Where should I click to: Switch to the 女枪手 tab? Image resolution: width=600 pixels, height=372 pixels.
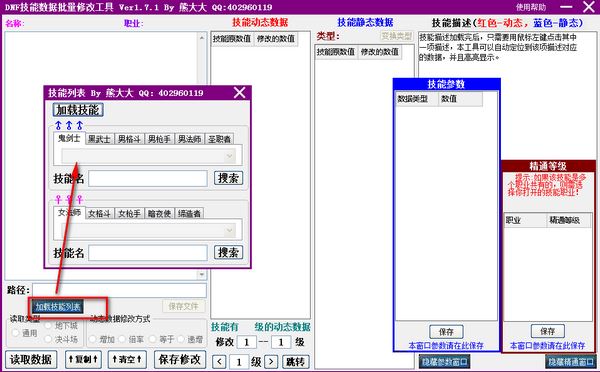pos(129,214)
